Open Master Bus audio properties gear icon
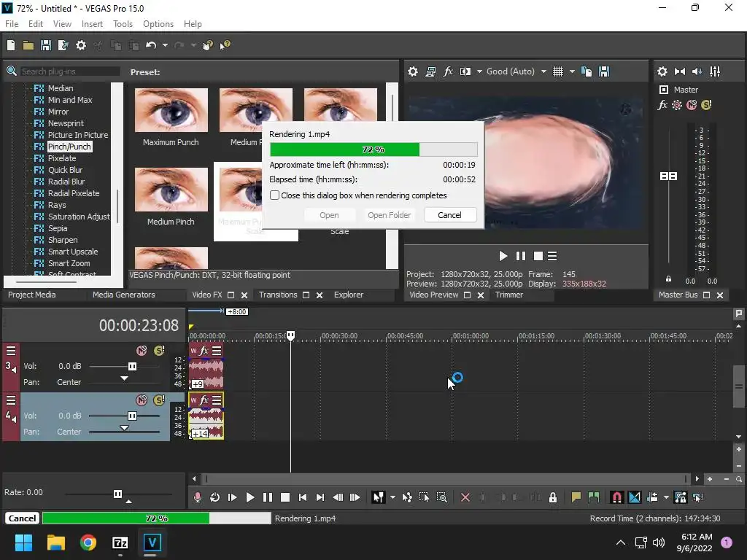The width and height of the screenshot is (747, 560). pyautogui.click(x=662, y=71)
